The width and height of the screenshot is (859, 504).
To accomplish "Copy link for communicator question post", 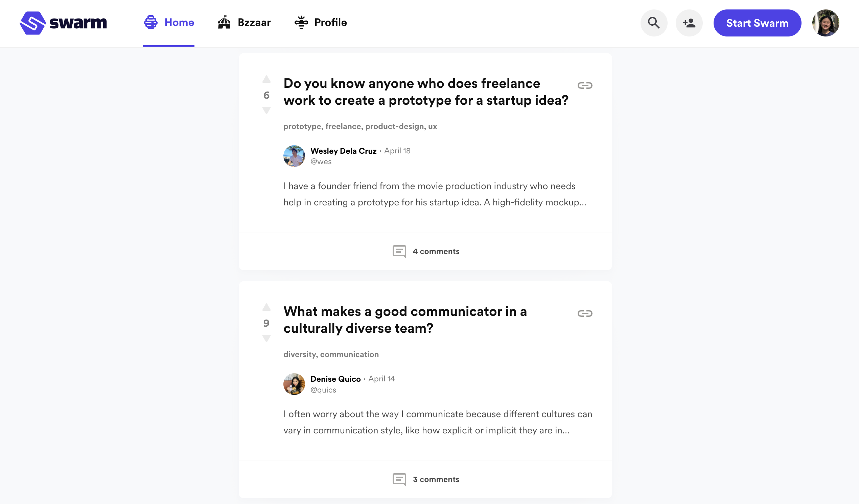I will point(585,313).
